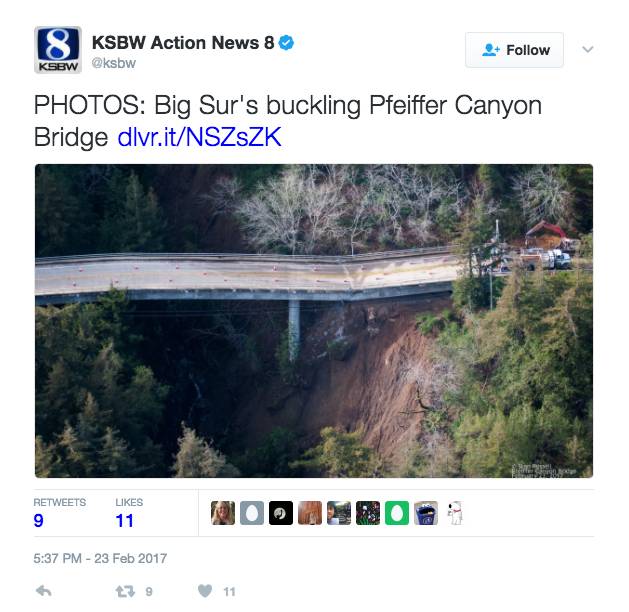Open the buckled bridge photo
Image resolution: width=629 pixels, height=612 pixels.
(x=314, y=321)
